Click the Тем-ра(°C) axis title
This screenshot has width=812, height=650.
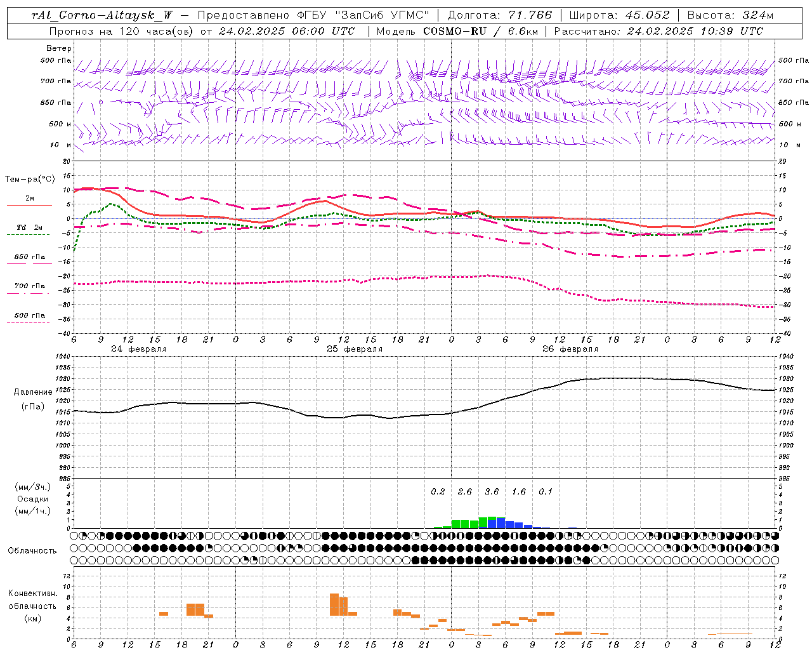[30, 180]
